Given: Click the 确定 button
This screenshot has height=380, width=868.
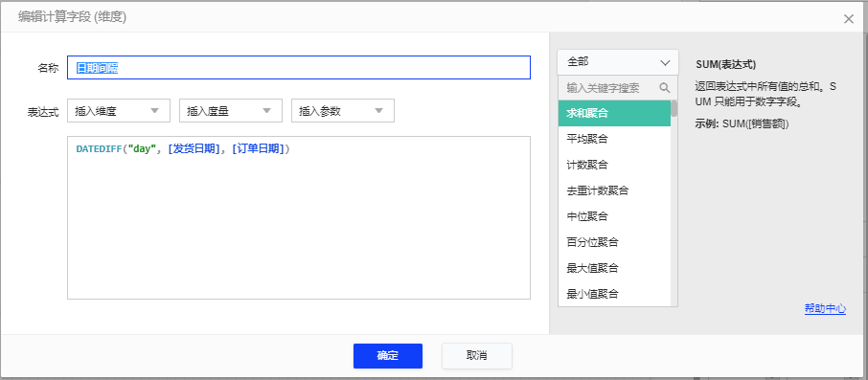Looking at the screenshot, I should [387, 356].
